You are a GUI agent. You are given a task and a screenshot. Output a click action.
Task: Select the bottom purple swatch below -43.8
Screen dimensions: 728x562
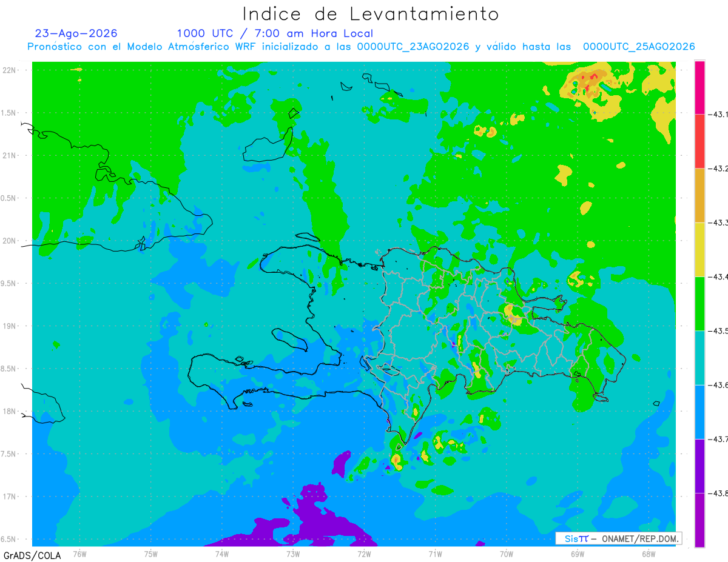point(699,520)
